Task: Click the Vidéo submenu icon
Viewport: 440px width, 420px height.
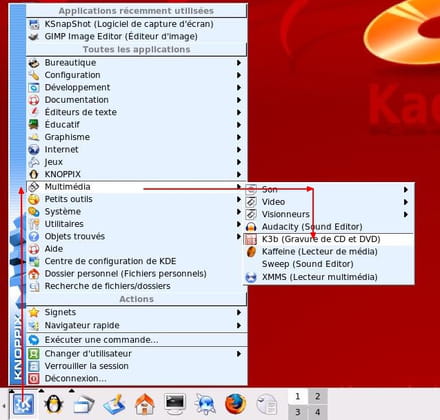Action: tap(251, 202)
